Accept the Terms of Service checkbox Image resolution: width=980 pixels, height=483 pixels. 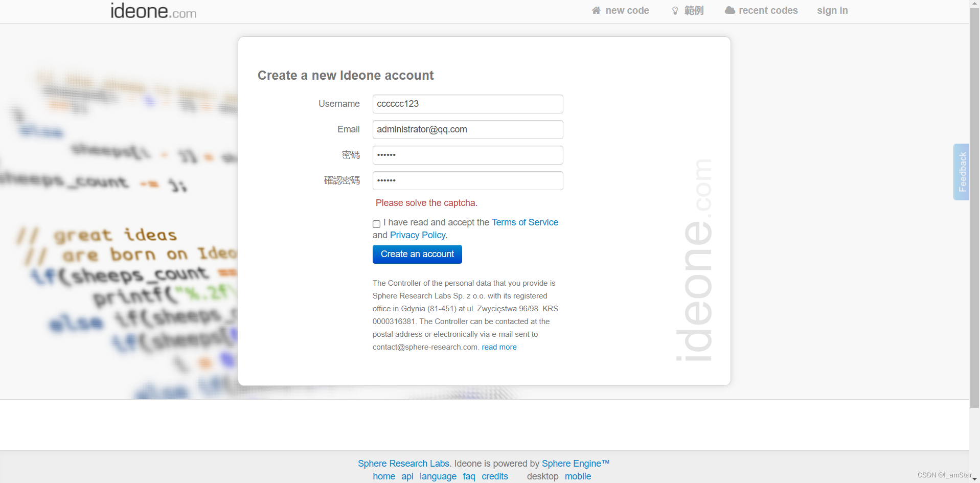coord(376,224)
